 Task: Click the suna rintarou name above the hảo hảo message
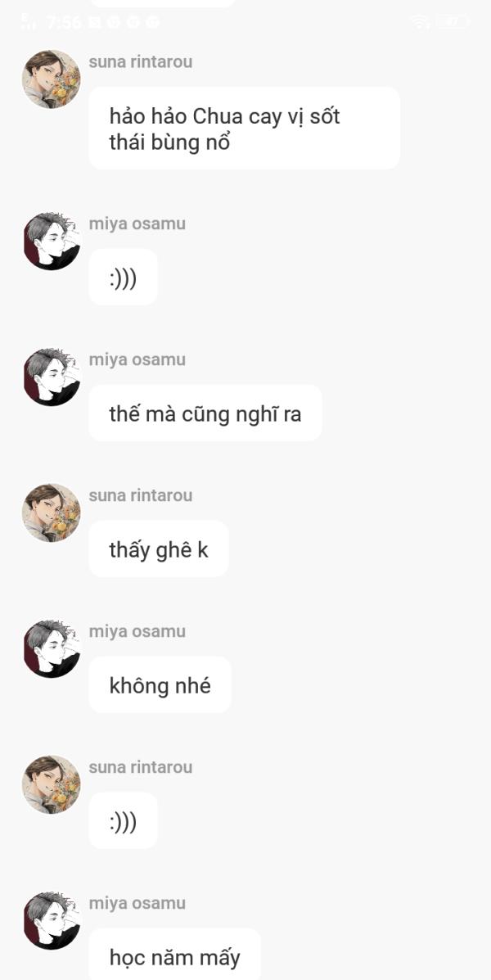pyautogui.click(x=141, y=62)
